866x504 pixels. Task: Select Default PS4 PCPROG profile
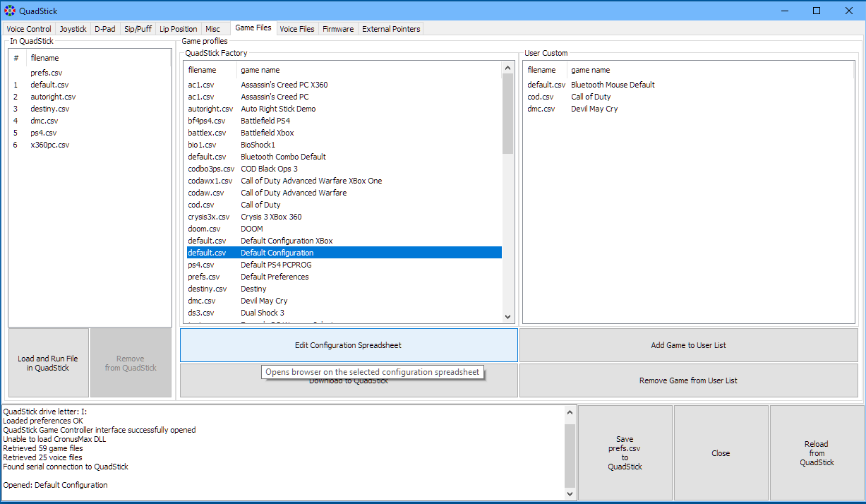344,265
